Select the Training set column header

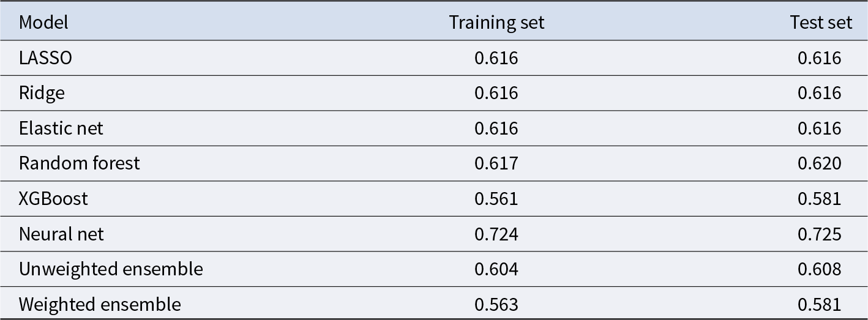pyautogui.click(x=496, y=23)
